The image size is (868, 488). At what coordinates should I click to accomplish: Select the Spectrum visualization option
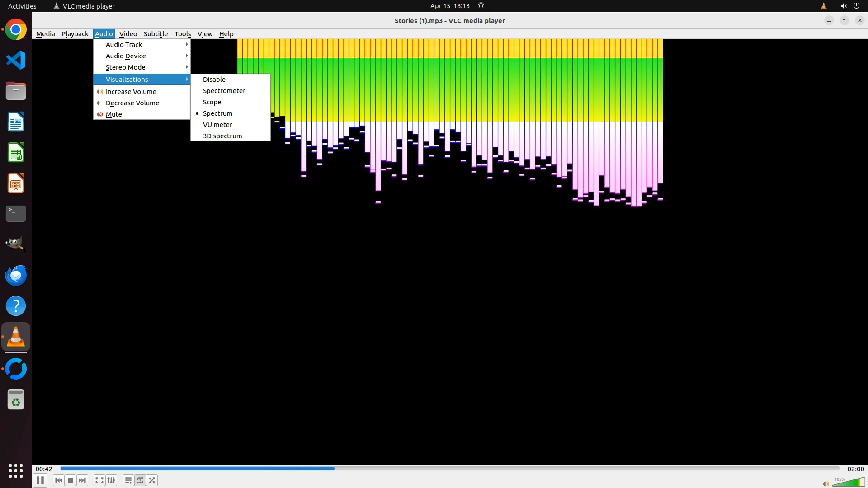(x=217, y=113)
